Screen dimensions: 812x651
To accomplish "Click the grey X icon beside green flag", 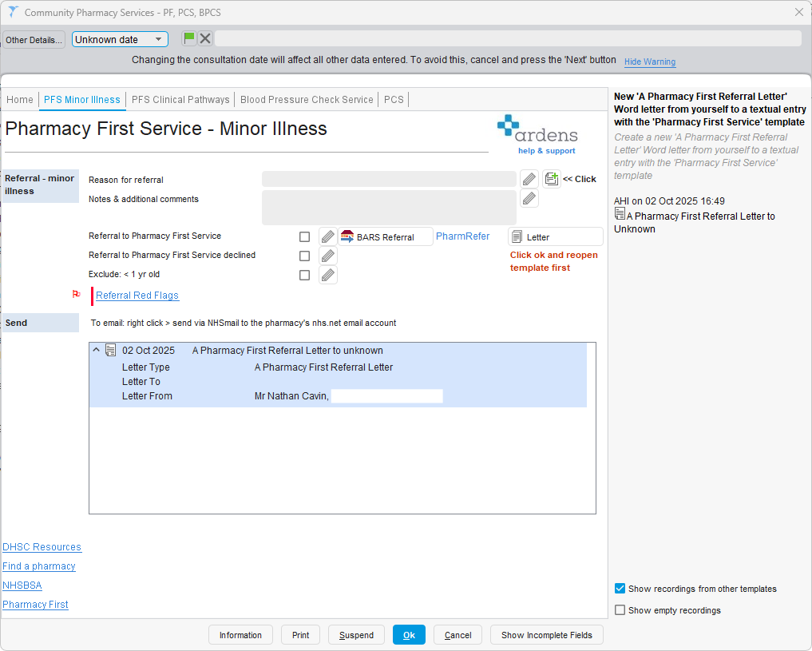I will pyautogui.click(x=205, y=38).
